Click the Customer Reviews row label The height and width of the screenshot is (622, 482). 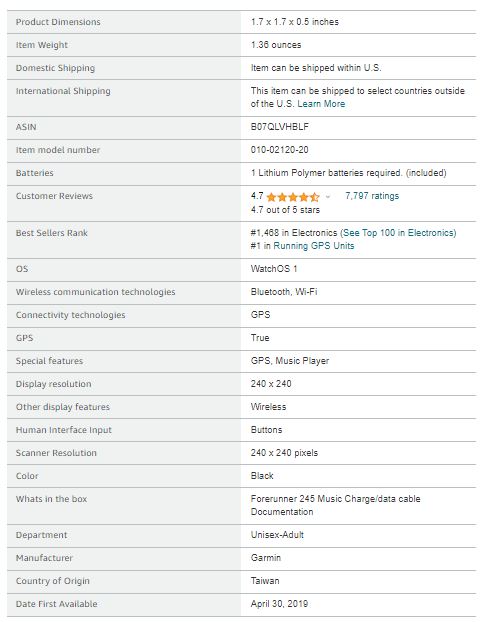[54, 196]
